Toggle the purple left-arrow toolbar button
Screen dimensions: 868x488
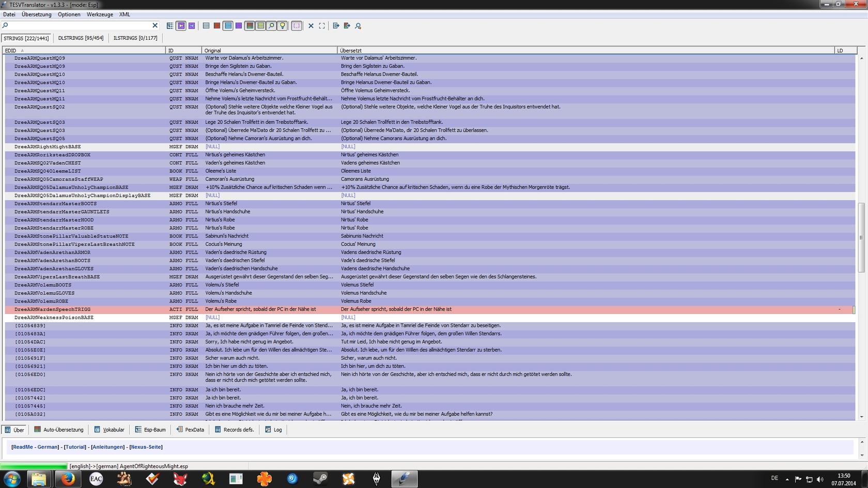coord(181,26)
